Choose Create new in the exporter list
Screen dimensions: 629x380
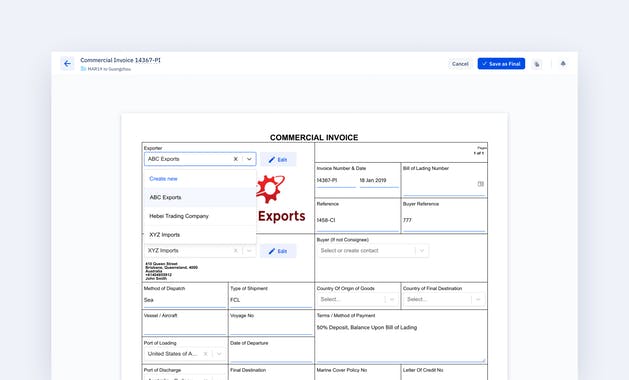[x=200, y=179]
